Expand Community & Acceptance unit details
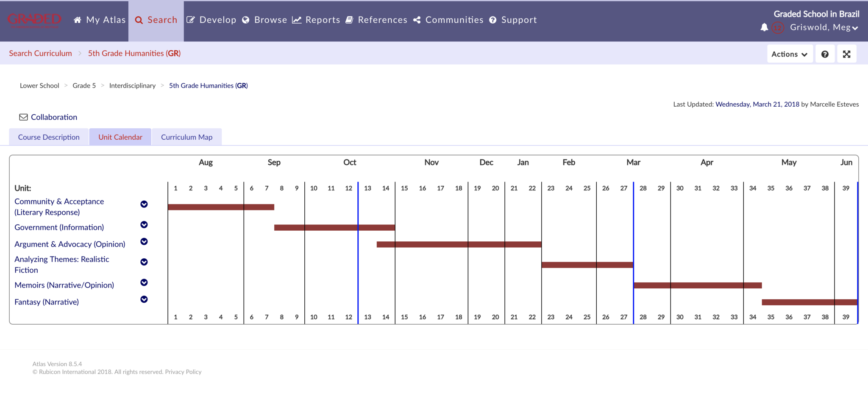The image size is (868, 395). (144, 204)
